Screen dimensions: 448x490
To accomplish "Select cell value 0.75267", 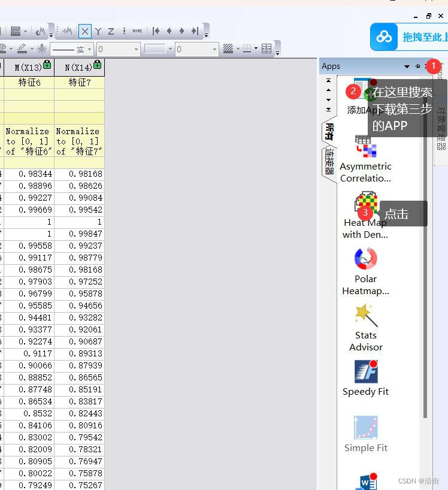I will [x=79, y=485].
